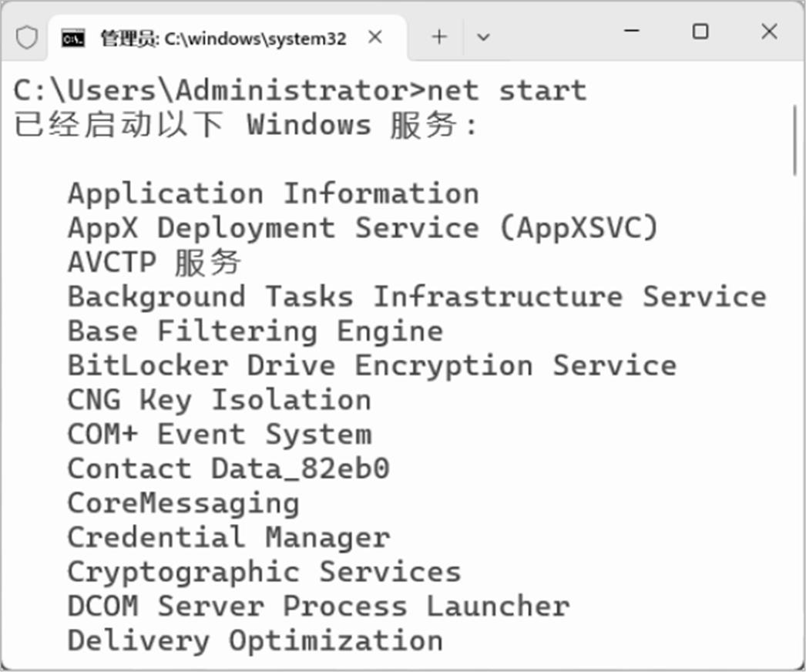Image resolution: width=806 pixels, height=672 pixels.
Task: Close the terminal window
Action: pyautogui.click(x=769, y=32)
